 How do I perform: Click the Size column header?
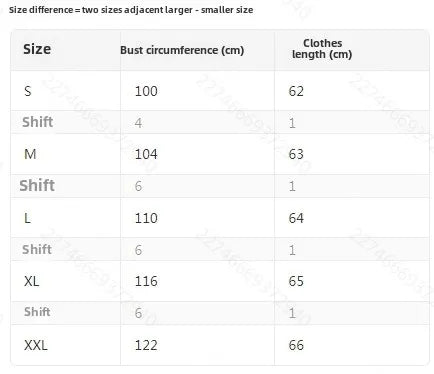pyautogui.click(x=37, y=49)
